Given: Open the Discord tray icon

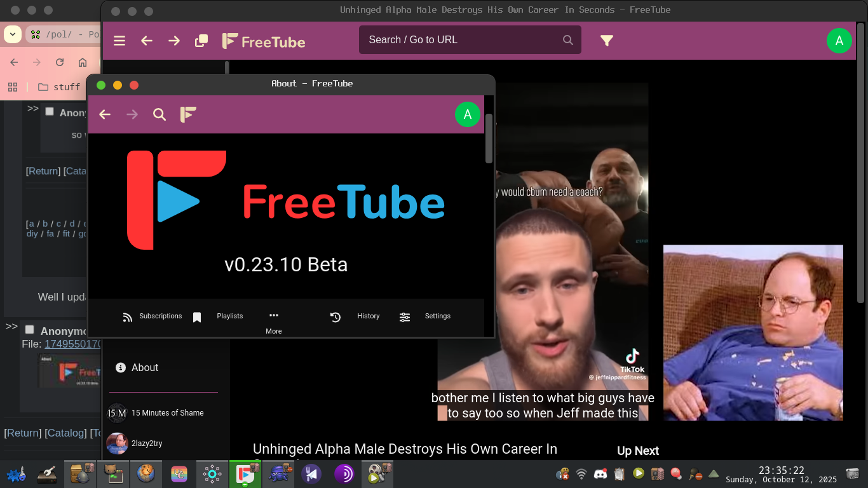Looking at the screenshot, I should click(600, 474).
